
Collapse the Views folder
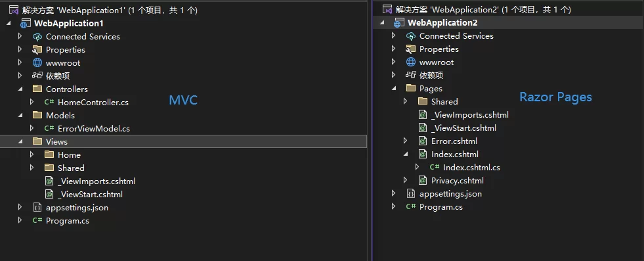tap(20, 142)
